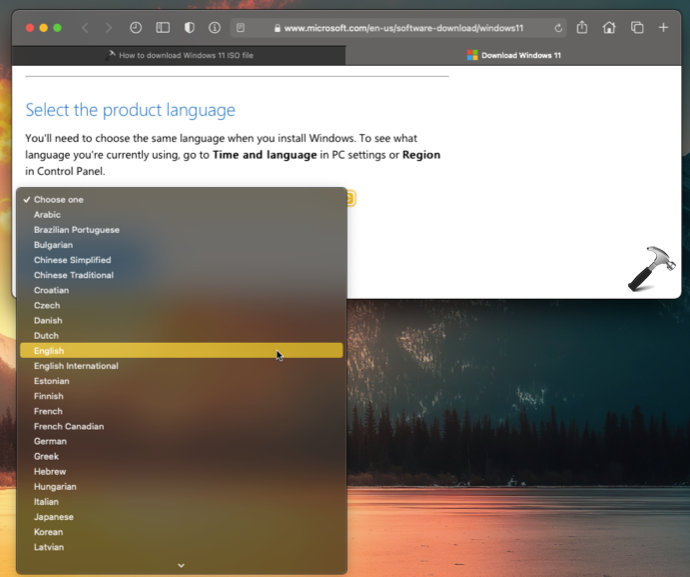Select Italian from language list
The height and width of the screenshot is (577, 690).
click(x=181, y=502)
